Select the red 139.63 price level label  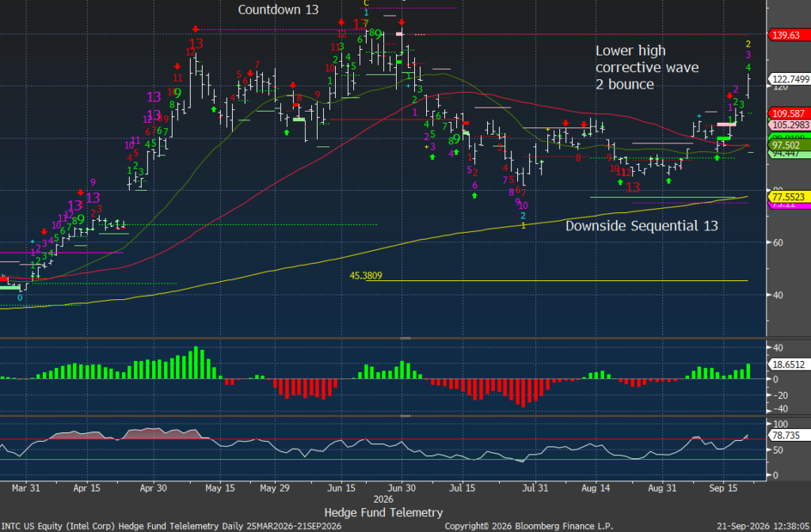[786, 35]
